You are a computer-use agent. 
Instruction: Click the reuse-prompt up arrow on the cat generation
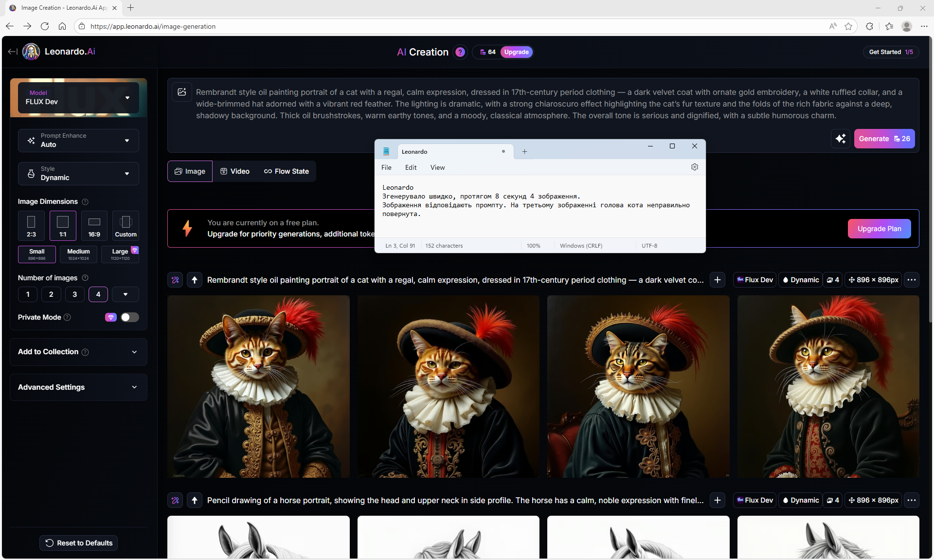coord(195,280)
